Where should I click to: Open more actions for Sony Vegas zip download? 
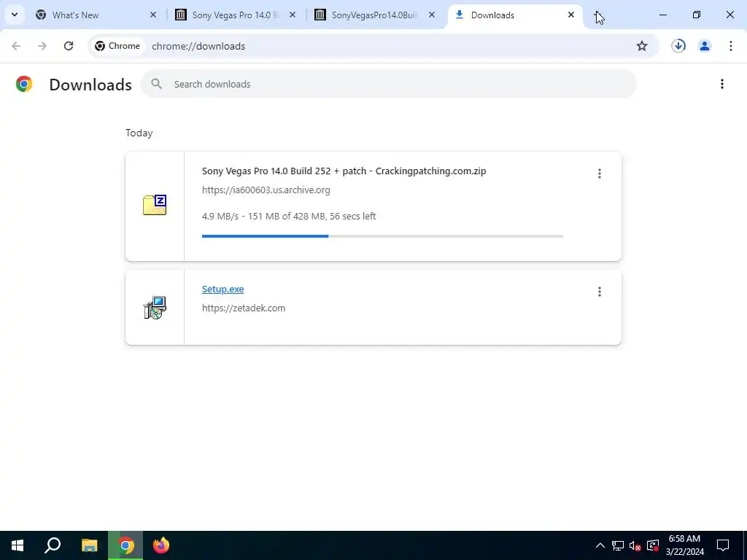click(x=600, y=174)
